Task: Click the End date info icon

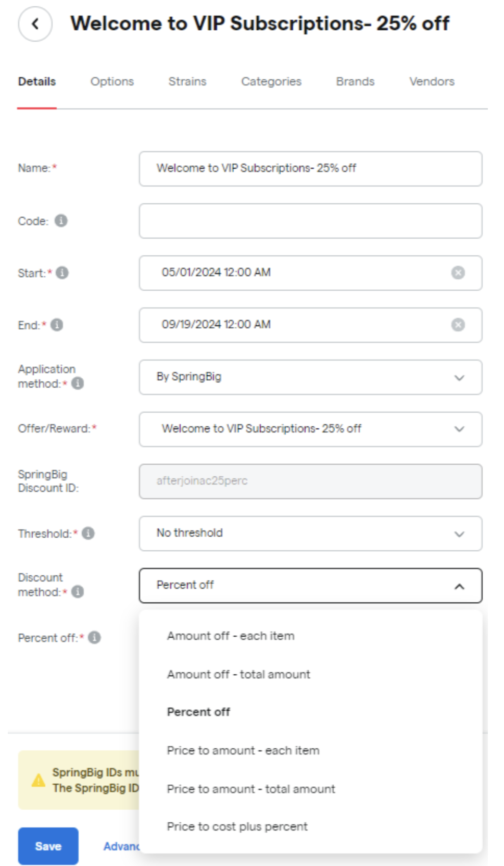Action: point(57,325)
